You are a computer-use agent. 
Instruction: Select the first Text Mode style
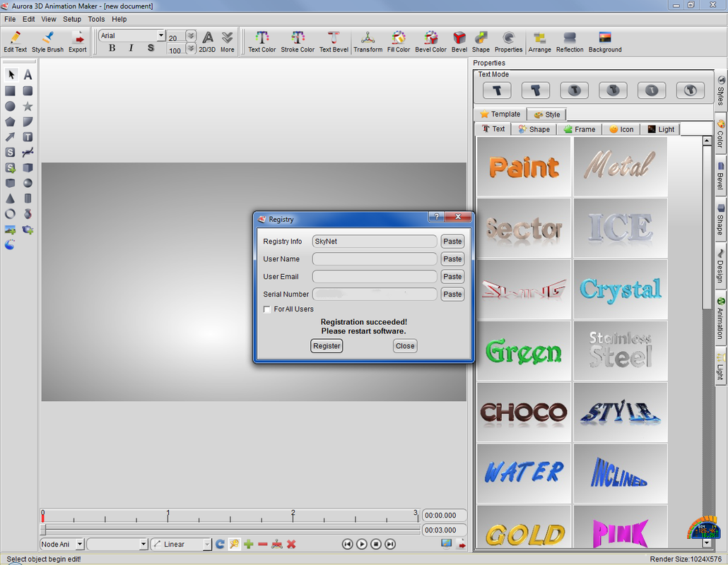[x=497, y=90]
